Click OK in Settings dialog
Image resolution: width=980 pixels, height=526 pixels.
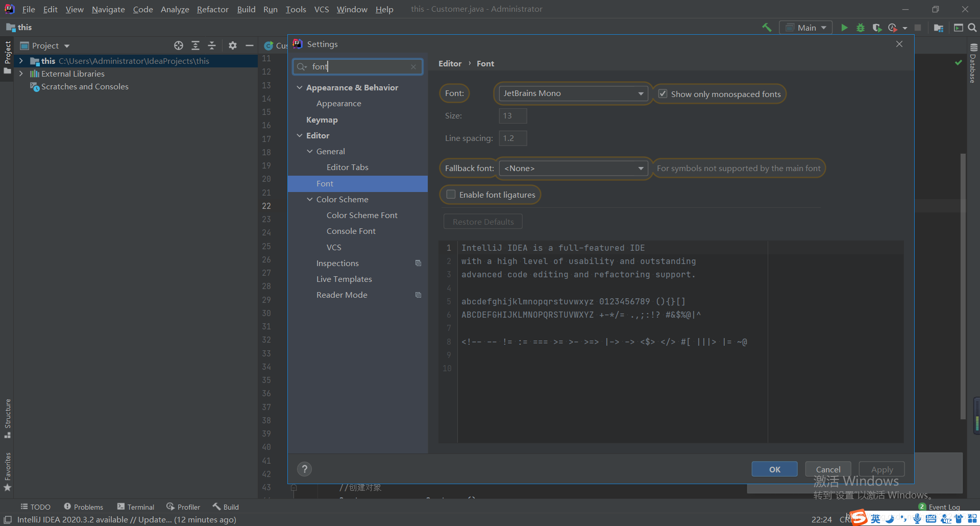coord(774,469)
